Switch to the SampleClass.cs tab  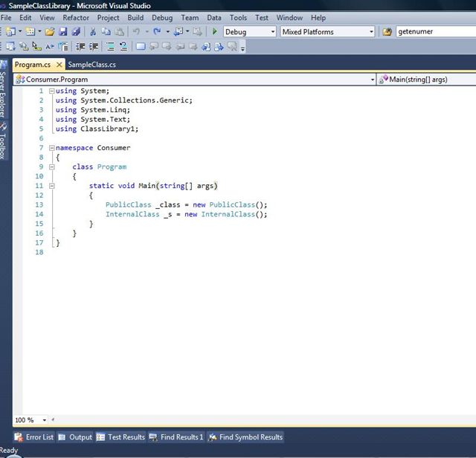coord(91,65)
